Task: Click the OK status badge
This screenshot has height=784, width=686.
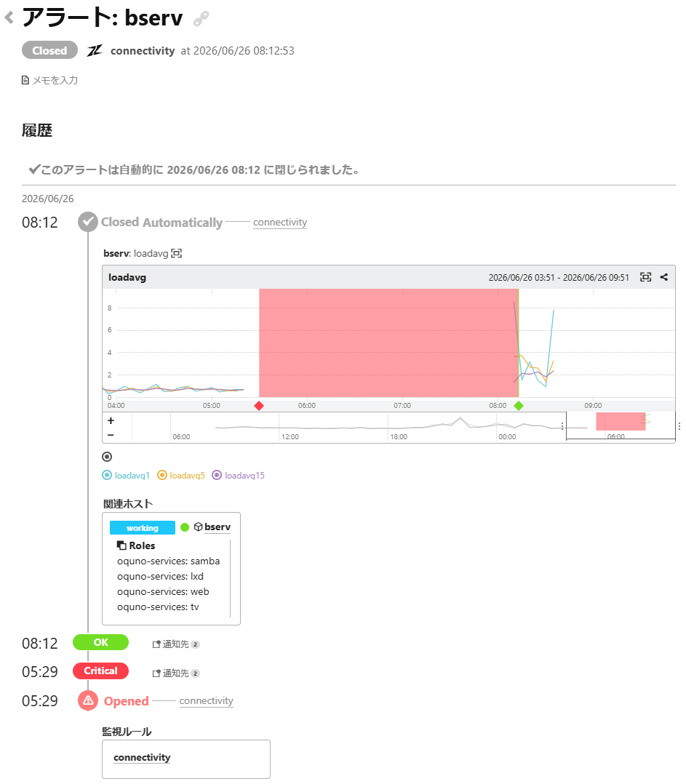Action: pyautogui.click(x=100, y=642)
